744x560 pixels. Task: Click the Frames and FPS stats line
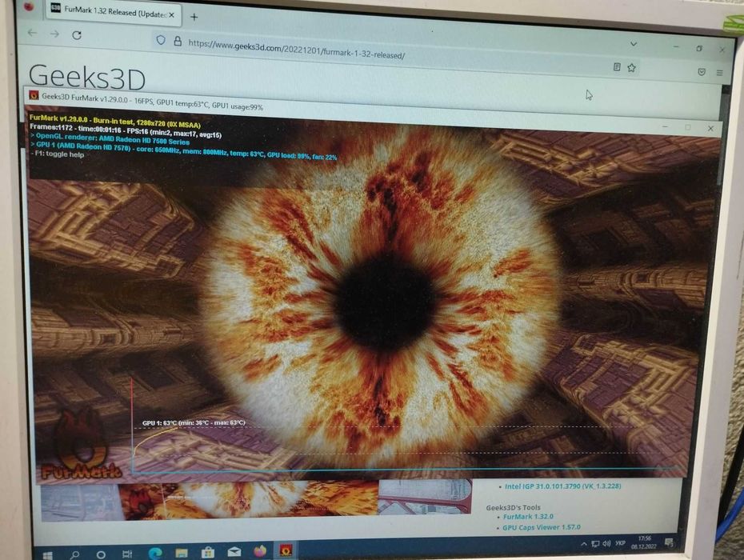pyautogui.click(x=126, y=130)
